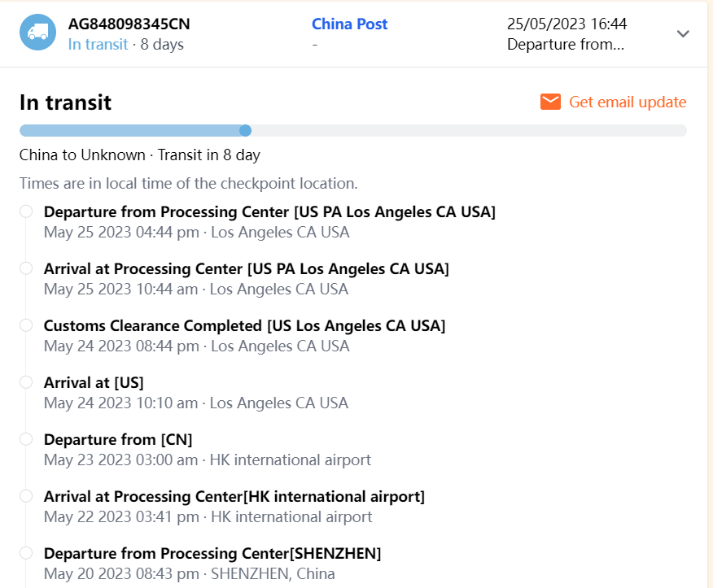The image size is (713, 588).
Task: Click the In transit status label
Action: 98,44
